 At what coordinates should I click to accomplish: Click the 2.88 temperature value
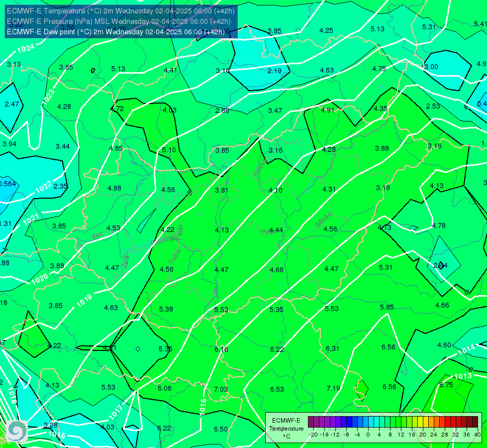pos(222,111)
